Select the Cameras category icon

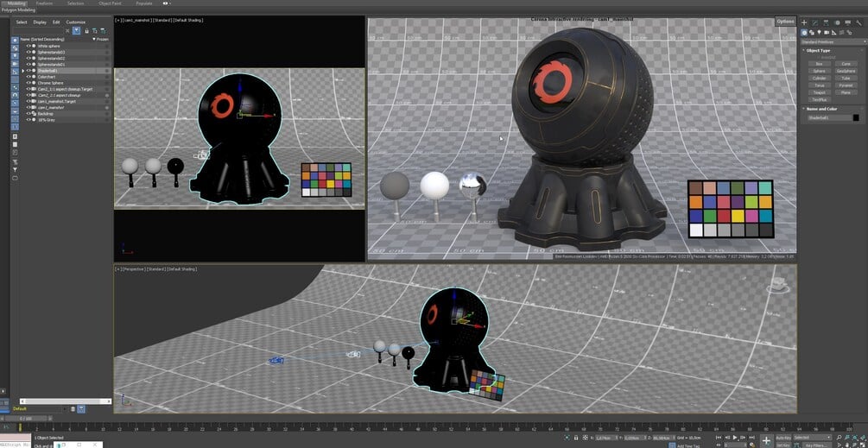click(827, 33)
